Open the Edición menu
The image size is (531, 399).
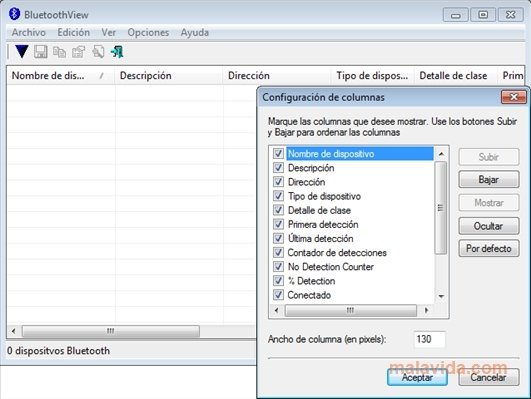coord(73,33)
